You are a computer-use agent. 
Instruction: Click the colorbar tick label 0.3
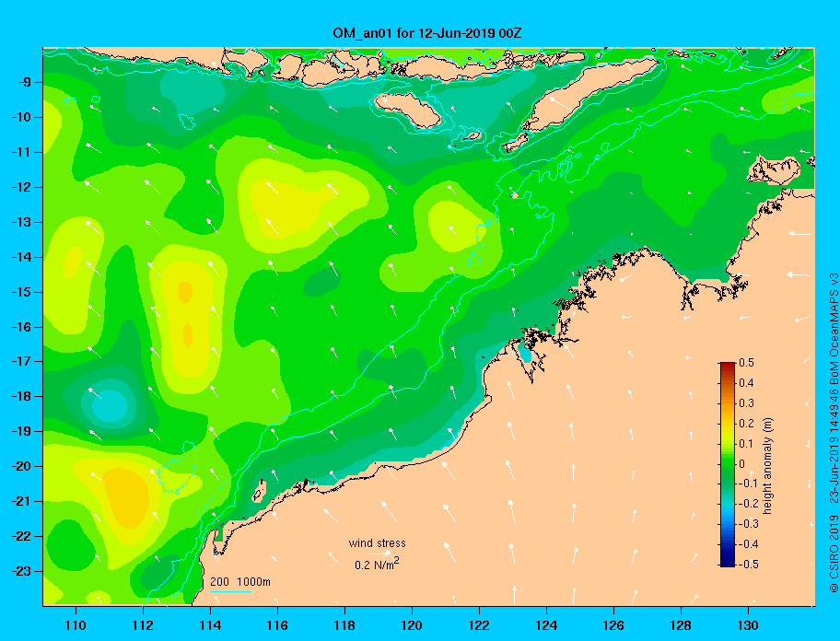pos(747,403)
